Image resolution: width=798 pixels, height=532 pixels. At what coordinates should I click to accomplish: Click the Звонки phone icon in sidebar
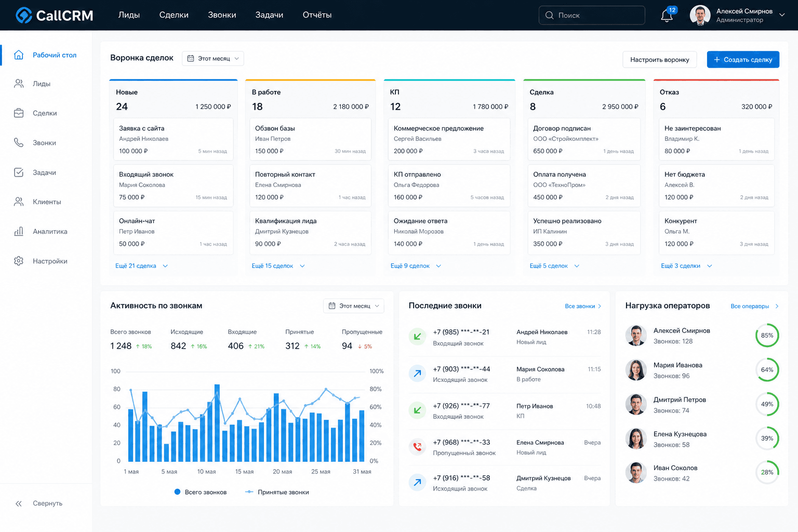19,142
